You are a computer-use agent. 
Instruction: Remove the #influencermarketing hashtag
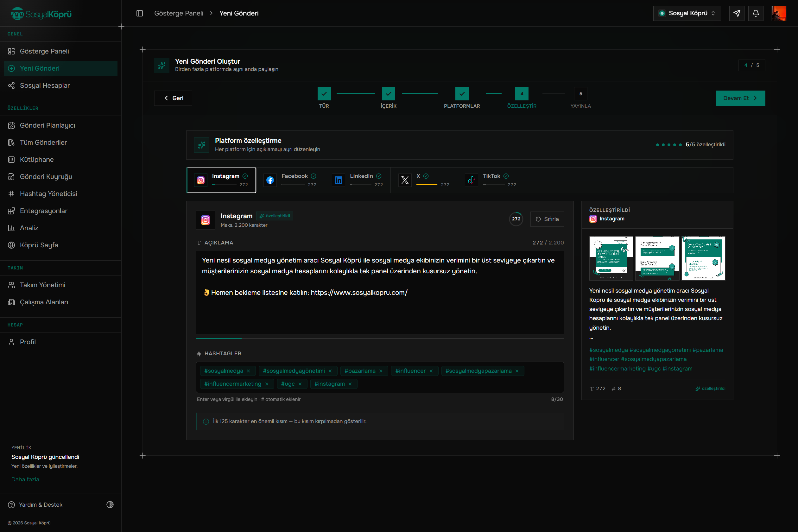(x=267, y=384)
